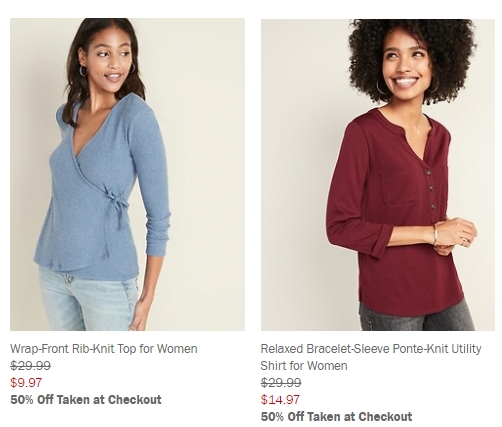This screenshot has width=502, height=427.
Task: Click the 50% Off promo under the wrap top
Action: point(86,399)
